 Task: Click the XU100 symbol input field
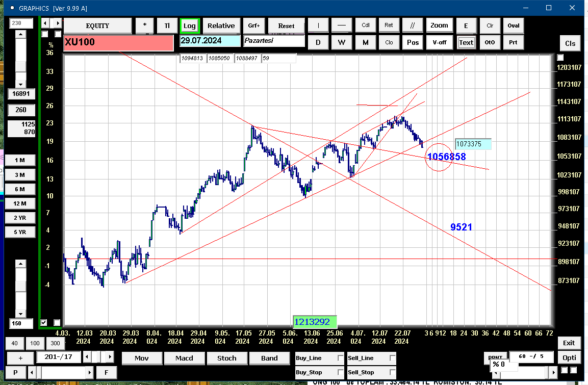tap(118, 42)
